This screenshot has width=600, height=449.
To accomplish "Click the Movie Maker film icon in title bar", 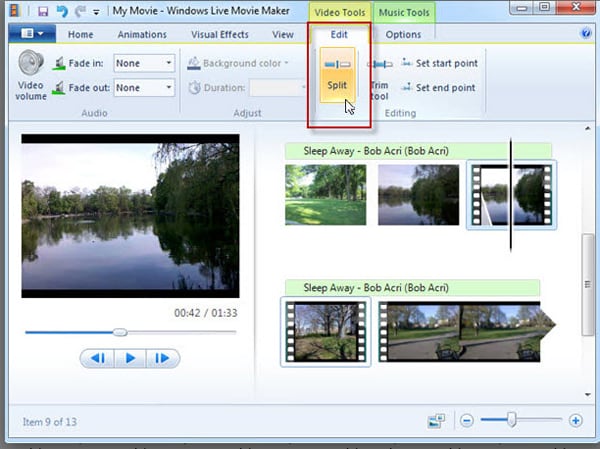I will point(15,11).
